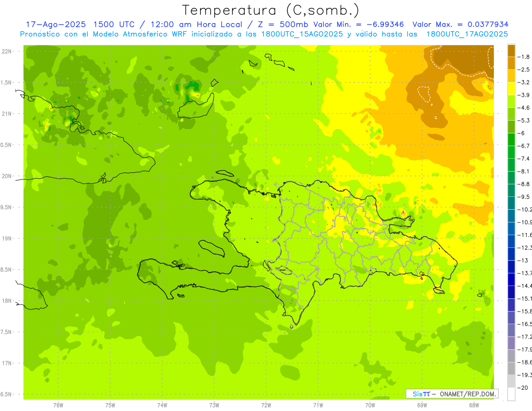Screen dimensions: 532x411
Task: Click the 'Valor Min. = -6.99346' text
Action: [359, 24]
